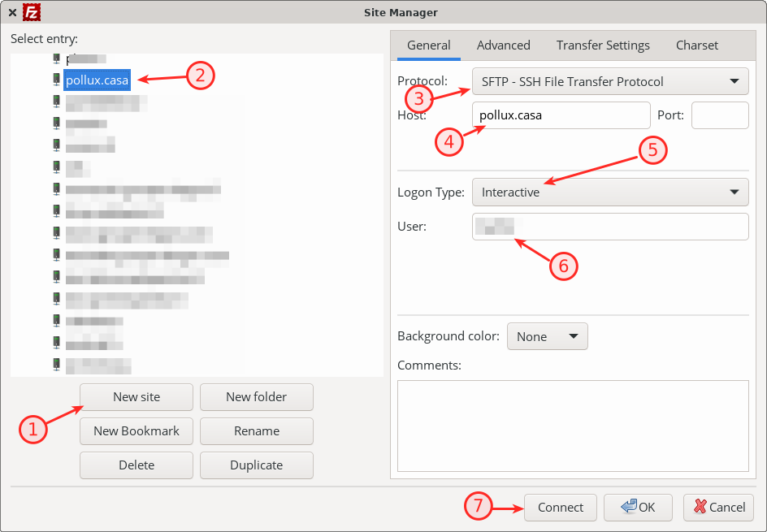Click the FileZilla logo icon in title bar

click(x=32, y=12)
